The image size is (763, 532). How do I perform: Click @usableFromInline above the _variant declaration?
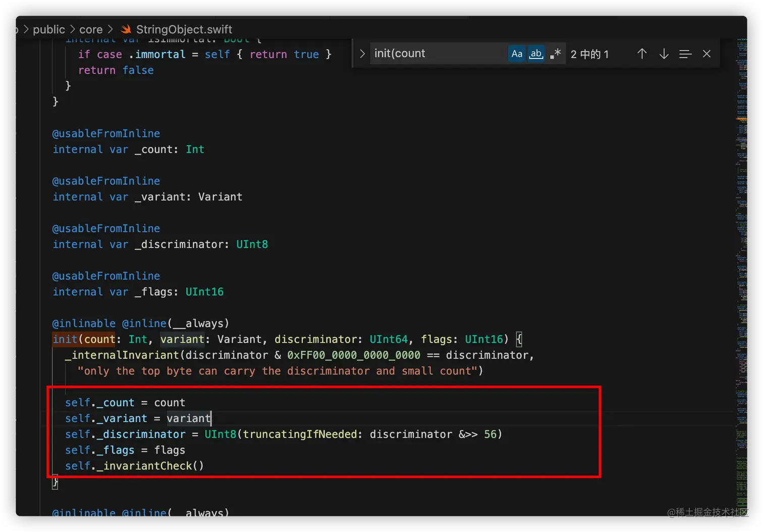coord(106,181)
